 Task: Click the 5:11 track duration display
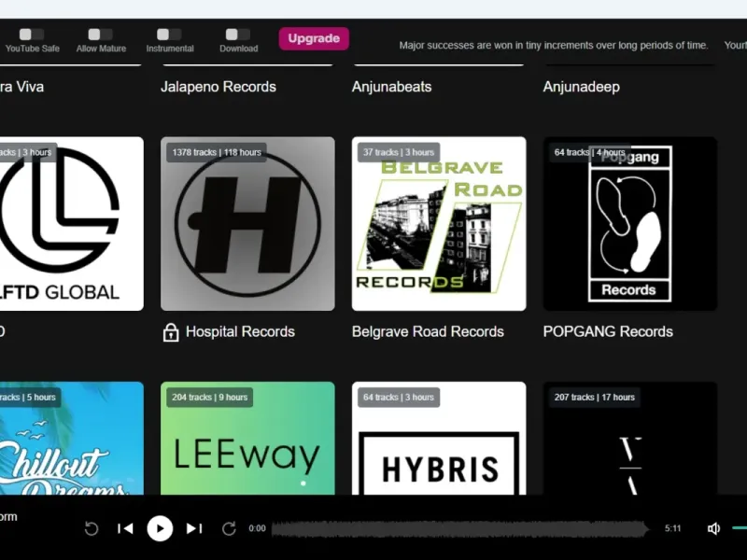pos(672,528)
